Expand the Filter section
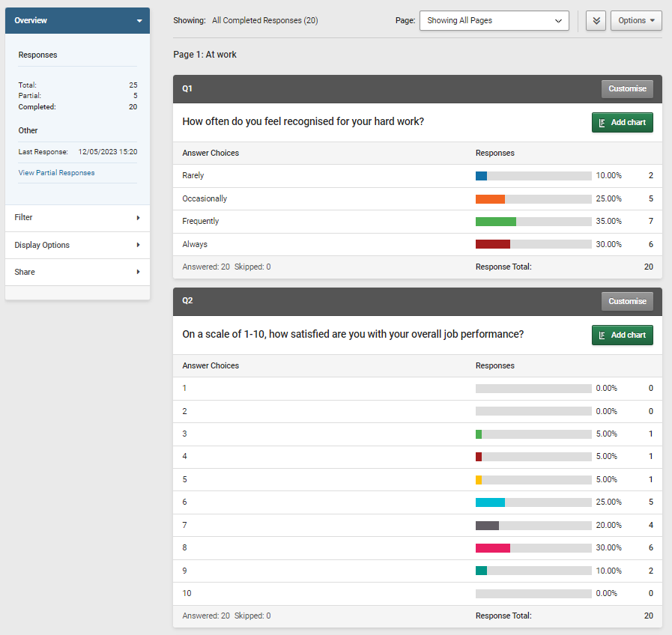 coord(77,217)
